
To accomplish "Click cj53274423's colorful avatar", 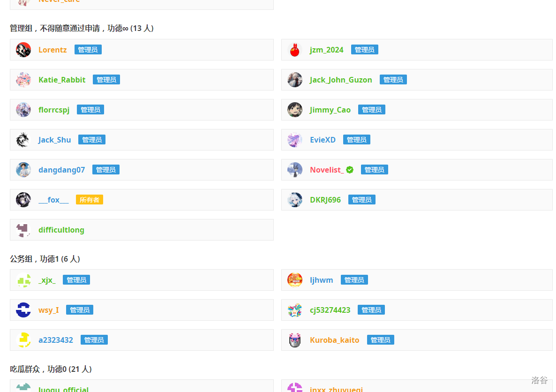I will (295, 310).
